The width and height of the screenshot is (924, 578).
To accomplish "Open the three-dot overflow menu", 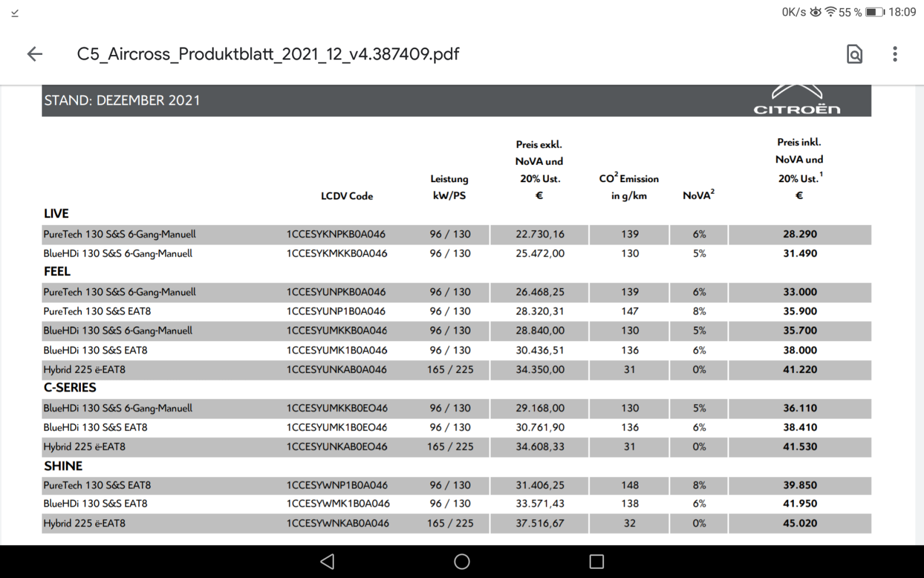I will pos(895,54).
